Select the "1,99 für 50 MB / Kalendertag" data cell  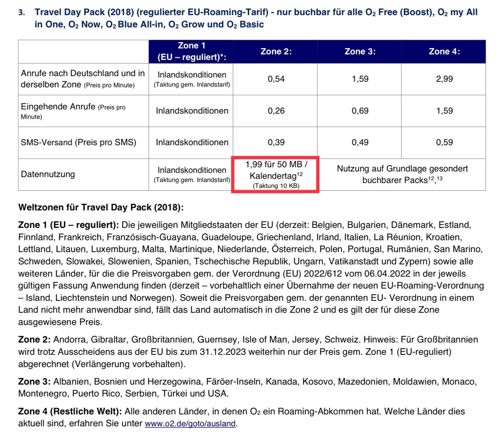click(275, 175)
